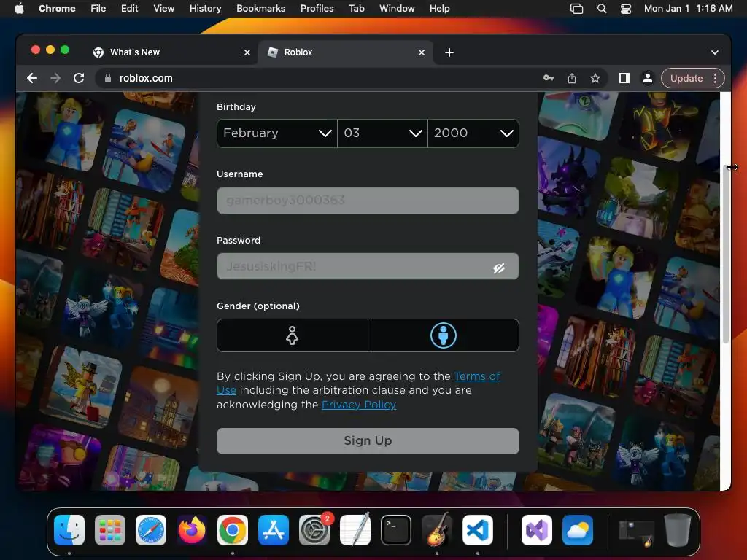This screenshot has height=560, width=747.
Task: Open System Settings from the dock
Action: point(314,530)
